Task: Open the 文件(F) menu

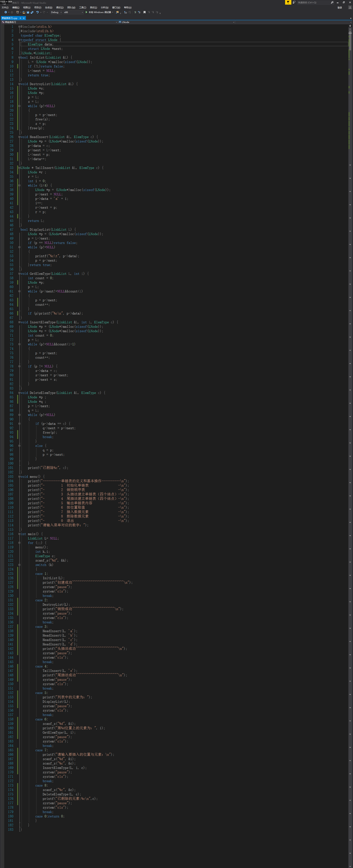Action: click(x=5, y=7)
